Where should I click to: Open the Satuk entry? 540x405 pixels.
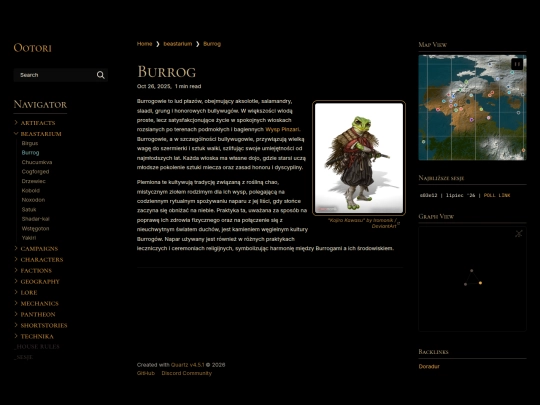[29, 209]
